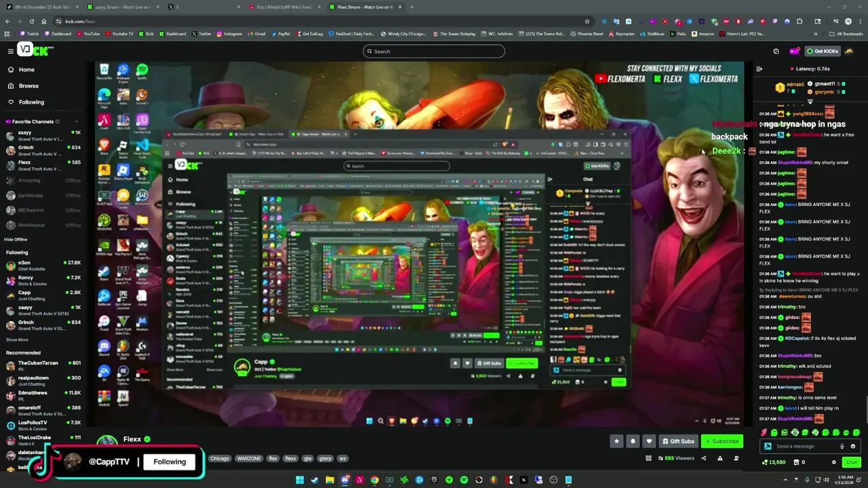Open n3on channel in Following list
Viewport: 868px width, 488px height.
(x=43, y=266)
